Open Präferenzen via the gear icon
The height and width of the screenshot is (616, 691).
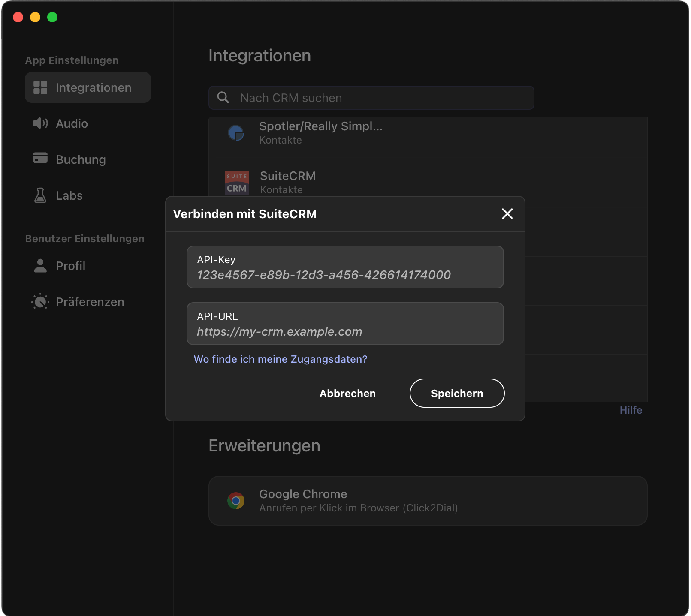pos(39,301)
